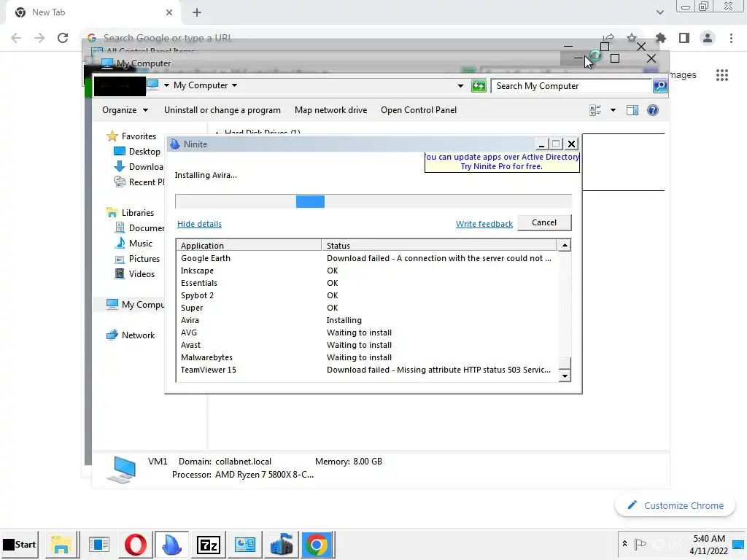Screen dimensions: 747x560
Task: Open the Google apps grid
Action: pyautogui.click(x=722, y=75)
